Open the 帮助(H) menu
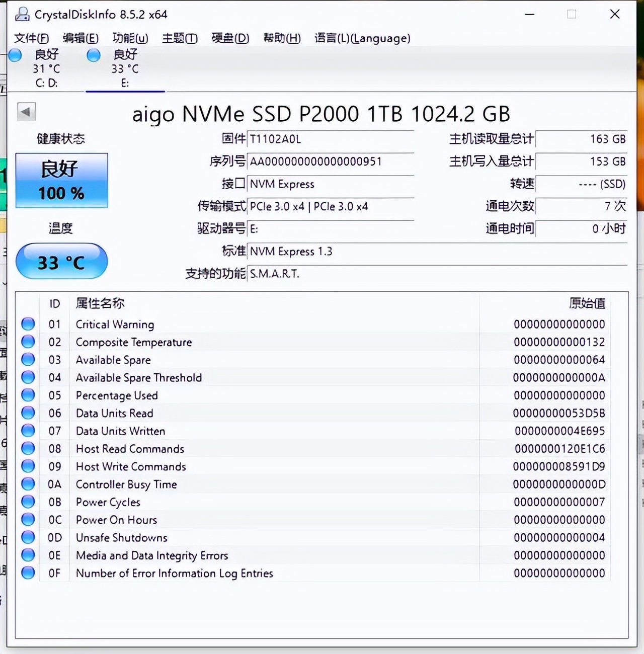The image size is (644, 654). [282, 38]
